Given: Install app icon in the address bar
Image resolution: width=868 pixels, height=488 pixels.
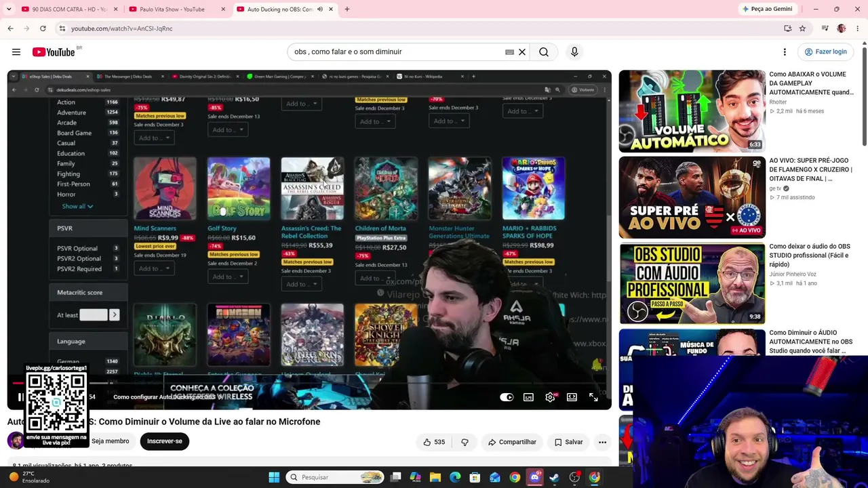Looking at the screenshot, I should 787,28.
